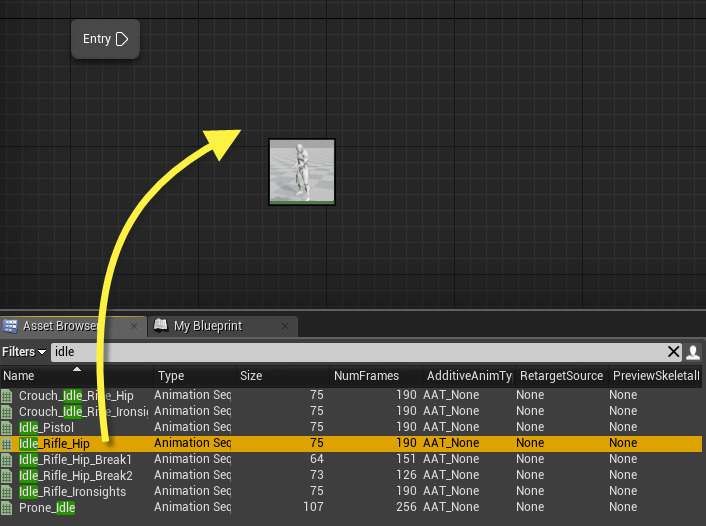This screenshot has width=706, height=526.
Task: Click the user icon beside search box
Action: point(694,352)
